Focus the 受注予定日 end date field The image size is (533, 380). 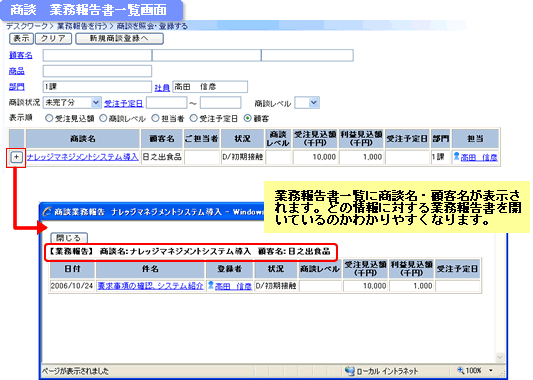tap(221, 102)
